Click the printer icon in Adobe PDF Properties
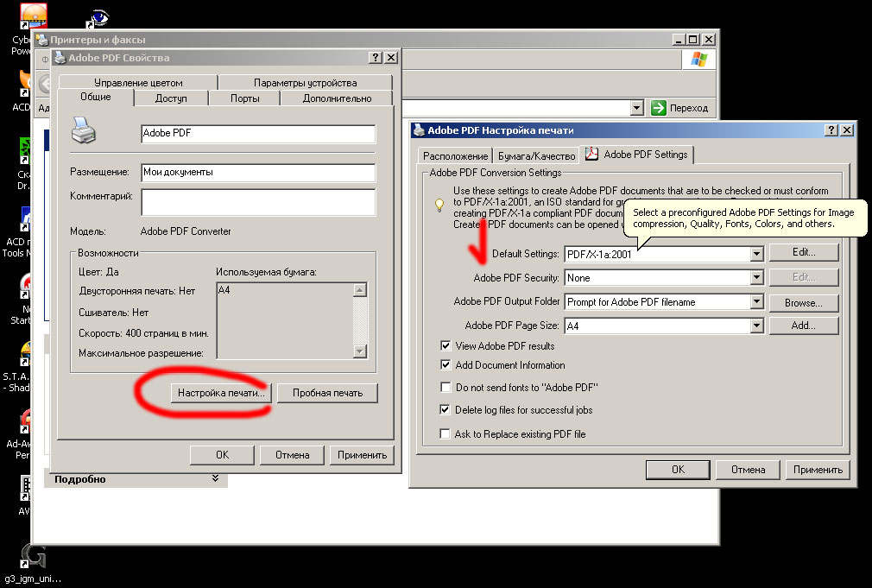This screenshot has width=872, height=588. pyautogui.click(x=84, y=130)
